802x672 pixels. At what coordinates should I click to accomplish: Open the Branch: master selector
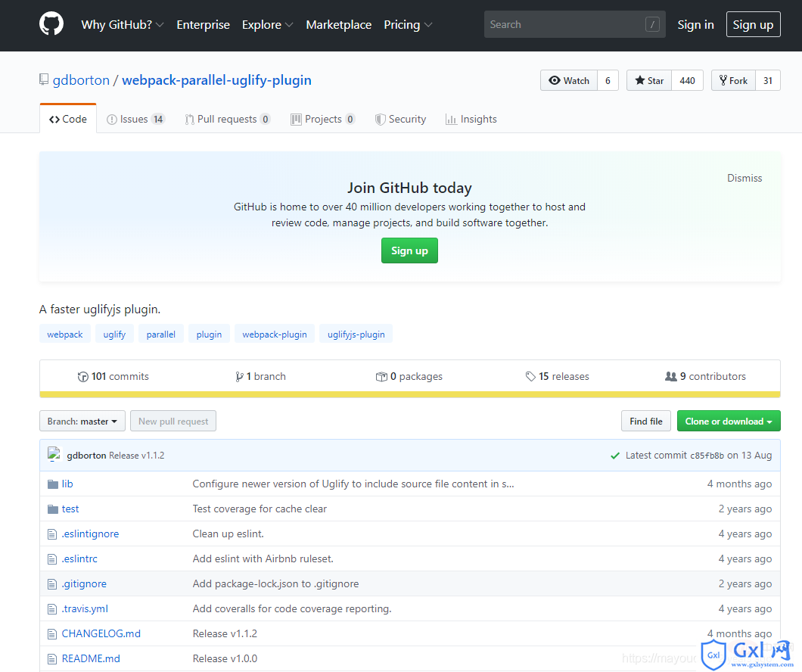point(82,421)
